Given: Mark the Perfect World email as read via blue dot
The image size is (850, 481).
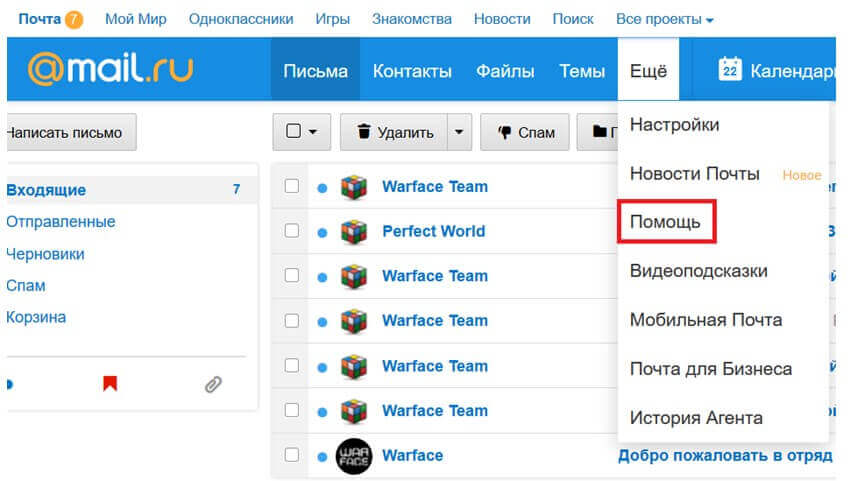Looking at the screenshot, I should pyautogui.click(x=322, y=232).
